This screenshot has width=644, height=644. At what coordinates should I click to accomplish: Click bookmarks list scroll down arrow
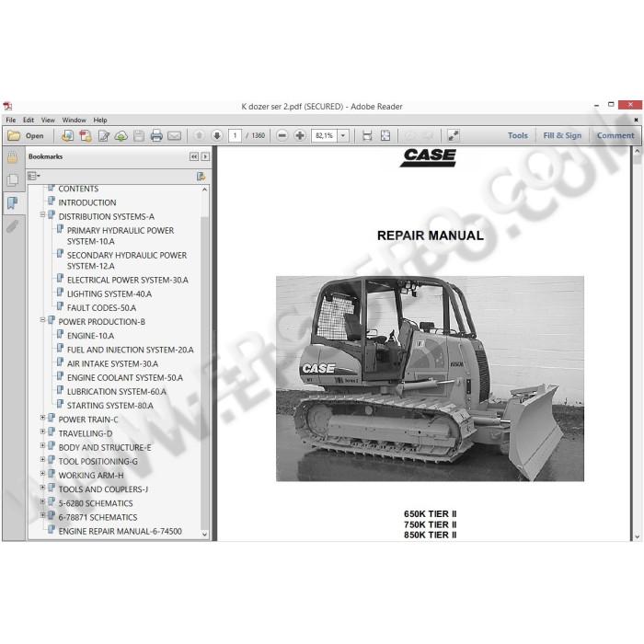coord(204,535)
